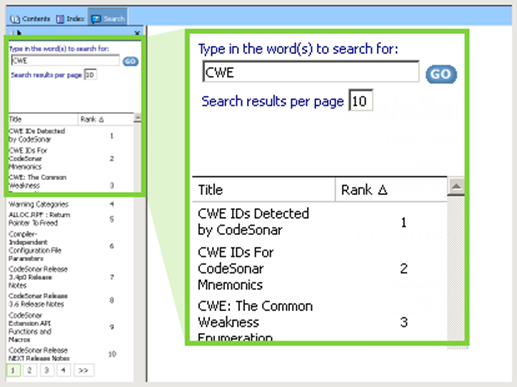Open 'CWE IDs For CodeSonar Mnemonics' result in the left panel

(28, 158)
